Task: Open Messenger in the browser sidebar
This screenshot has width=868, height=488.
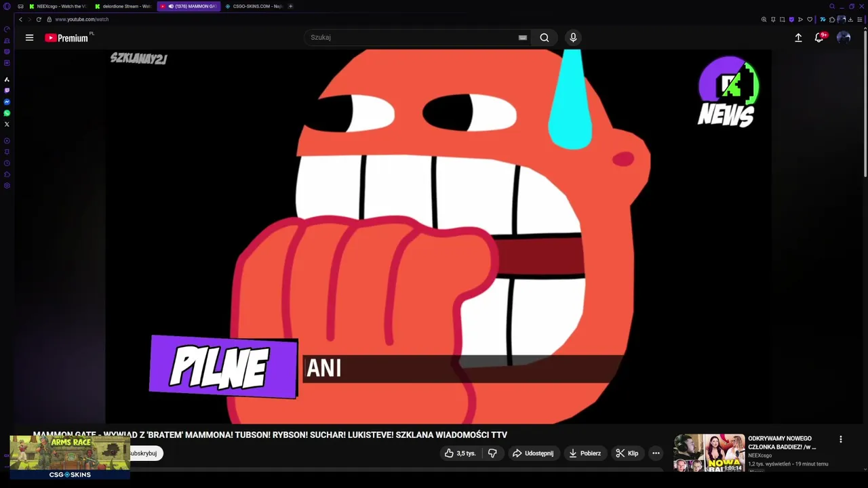Action: 7,102
